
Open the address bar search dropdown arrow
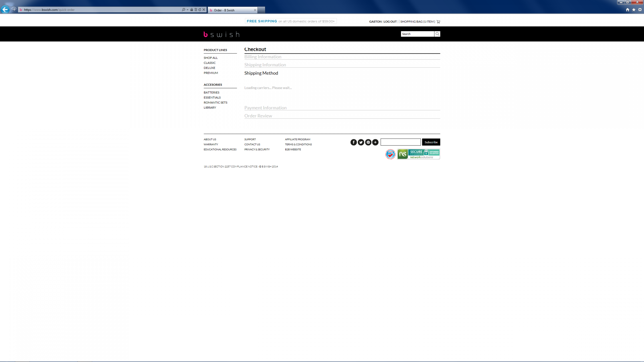pos(187,10)
